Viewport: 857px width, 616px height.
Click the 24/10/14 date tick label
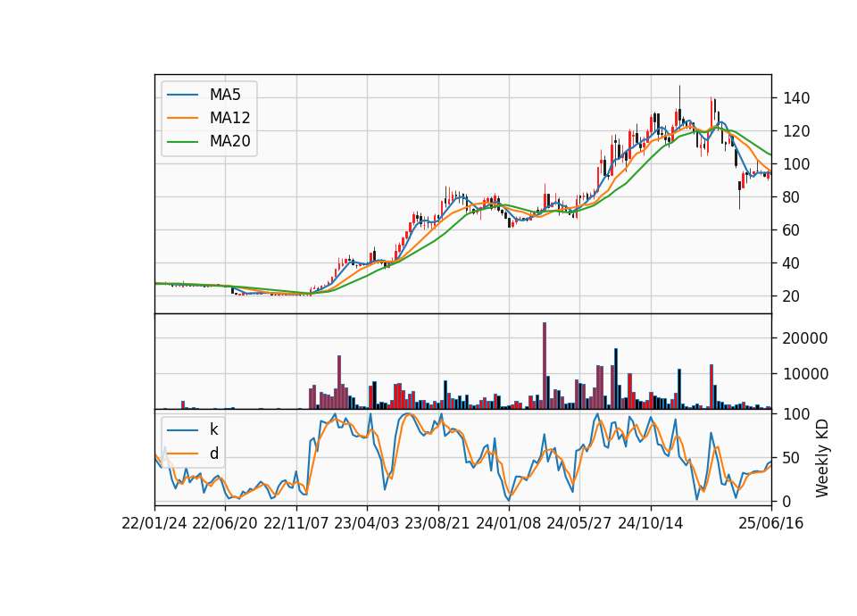(651, 524)
